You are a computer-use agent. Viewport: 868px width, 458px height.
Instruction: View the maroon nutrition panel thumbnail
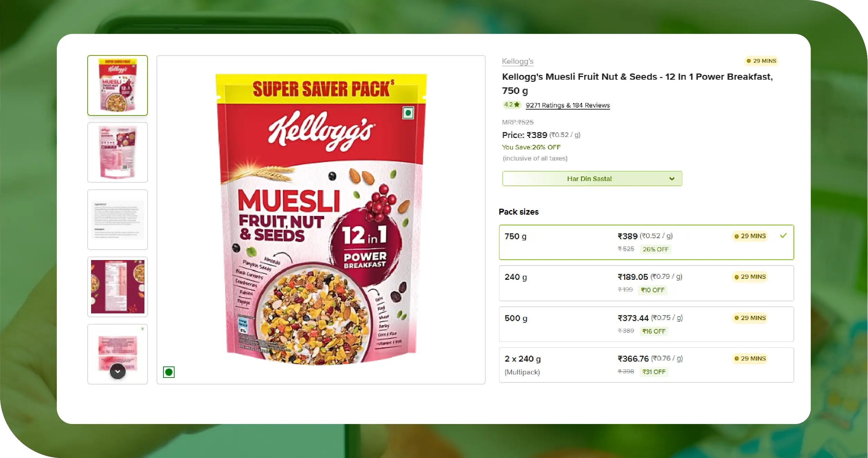[x=118, y=287]
